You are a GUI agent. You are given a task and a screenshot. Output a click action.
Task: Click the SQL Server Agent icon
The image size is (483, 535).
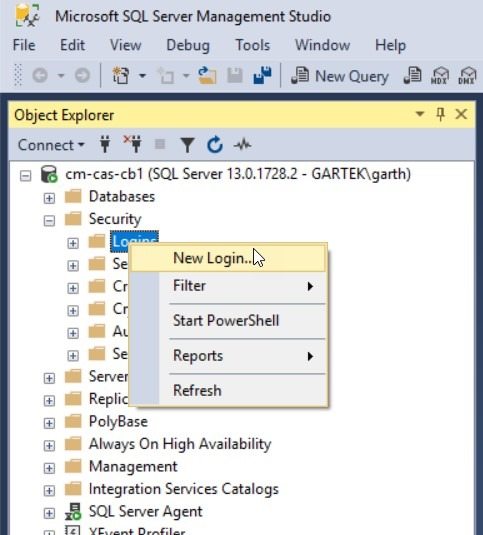(x=73, y=511)
